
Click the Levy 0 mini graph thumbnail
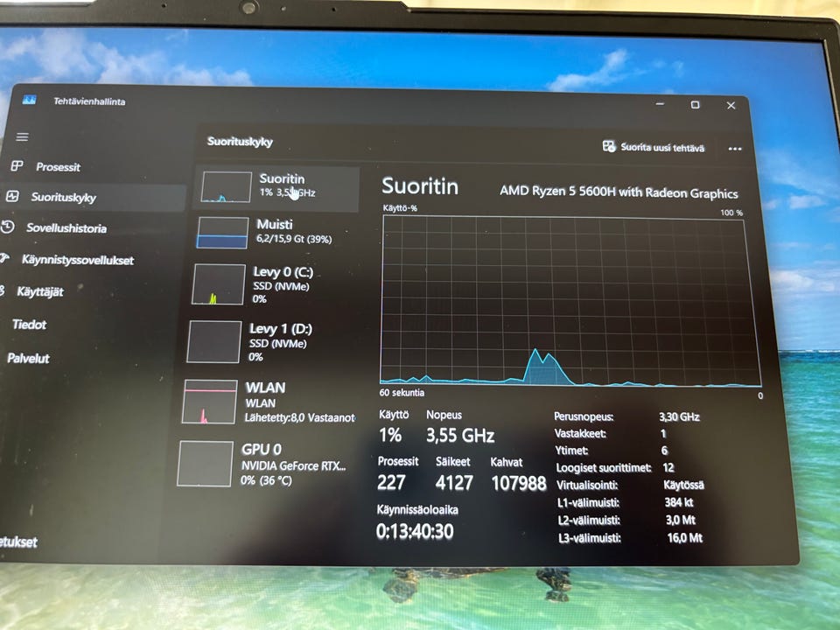pos(218,285)
